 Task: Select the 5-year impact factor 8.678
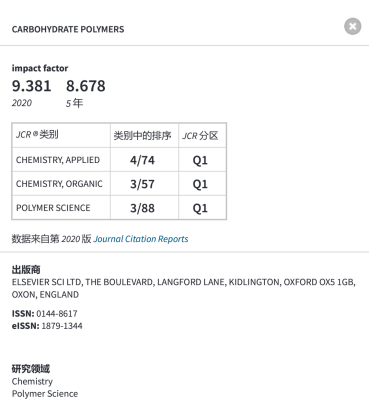[86, 86]
